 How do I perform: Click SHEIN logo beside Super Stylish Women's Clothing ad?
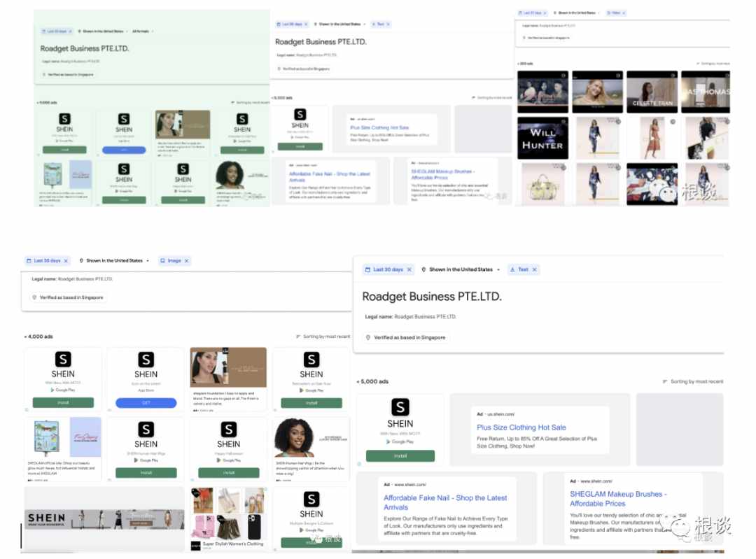coord(311,500)
